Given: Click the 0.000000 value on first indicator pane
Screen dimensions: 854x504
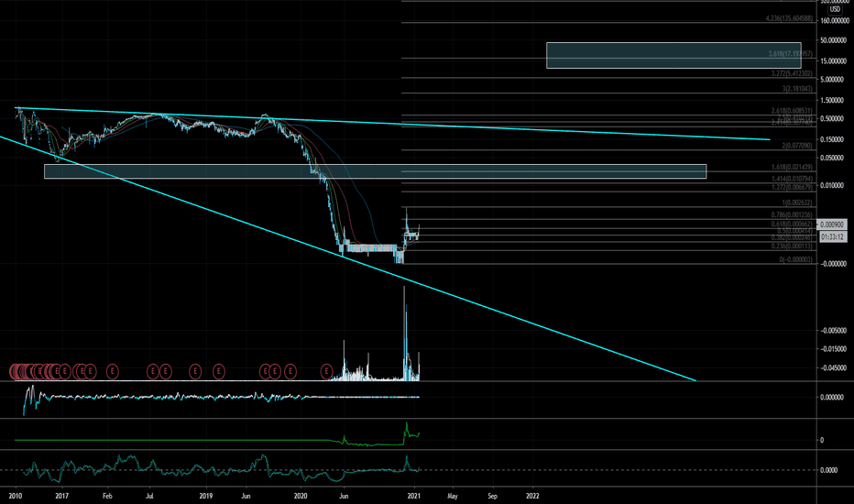Looking at the screenshot, I should [833, 397].
